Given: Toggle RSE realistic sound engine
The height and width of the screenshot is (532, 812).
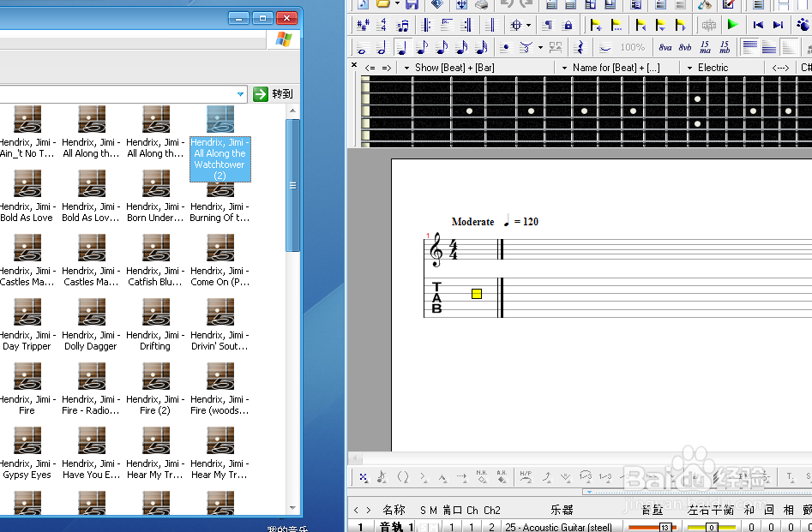Looking at the screenshot, I should [708, 25].
